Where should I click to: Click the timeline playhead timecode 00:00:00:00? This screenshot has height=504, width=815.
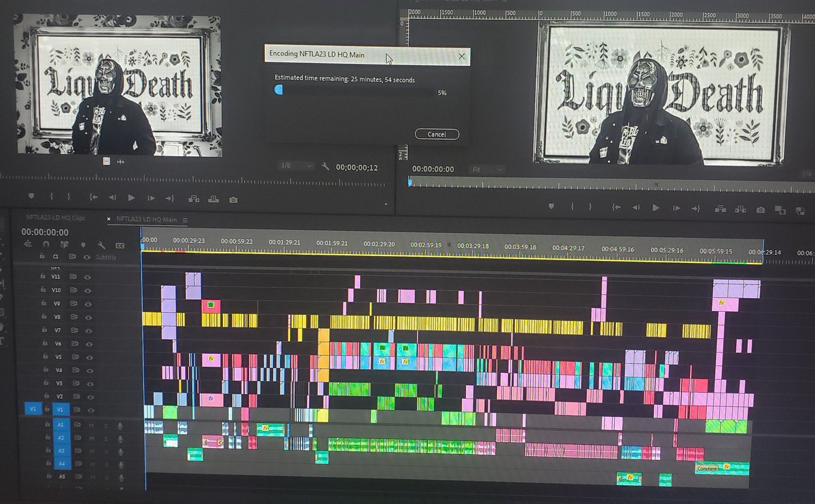45,232
